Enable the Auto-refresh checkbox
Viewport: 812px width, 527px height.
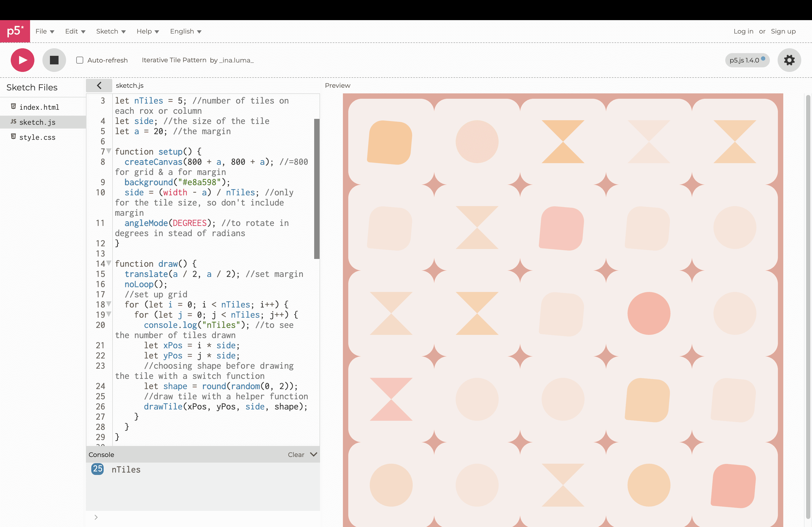[79, 60]
